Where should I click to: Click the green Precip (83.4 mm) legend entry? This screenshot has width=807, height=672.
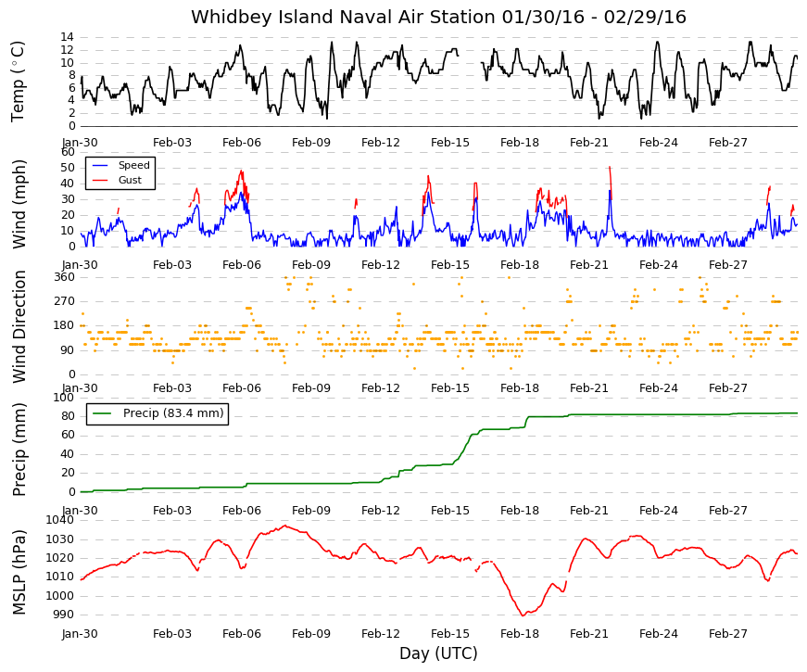click(158, 413)
